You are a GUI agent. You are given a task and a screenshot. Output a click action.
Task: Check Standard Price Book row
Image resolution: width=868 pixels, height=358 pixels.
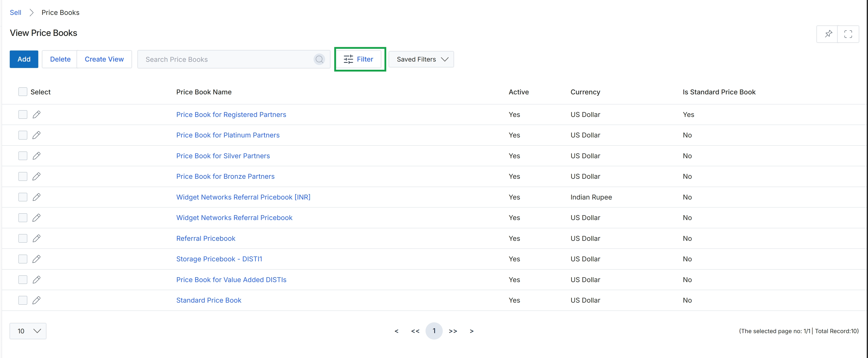[x=23, y=300]
